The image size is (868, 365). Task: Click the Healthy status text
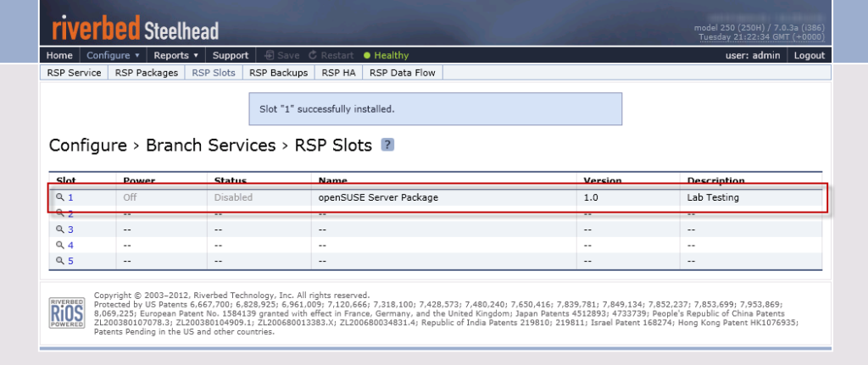[x=392, y=55]
